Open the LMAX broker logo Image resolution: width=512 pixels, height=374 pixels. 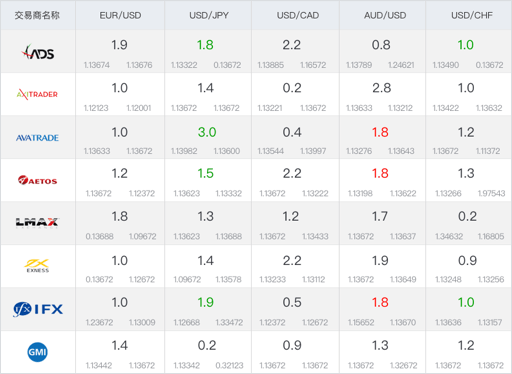point(37,222)
